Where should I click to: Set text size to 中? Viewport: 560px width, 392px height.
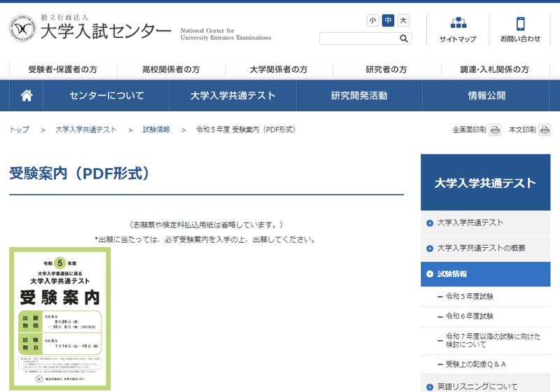[x=388, y=20]
